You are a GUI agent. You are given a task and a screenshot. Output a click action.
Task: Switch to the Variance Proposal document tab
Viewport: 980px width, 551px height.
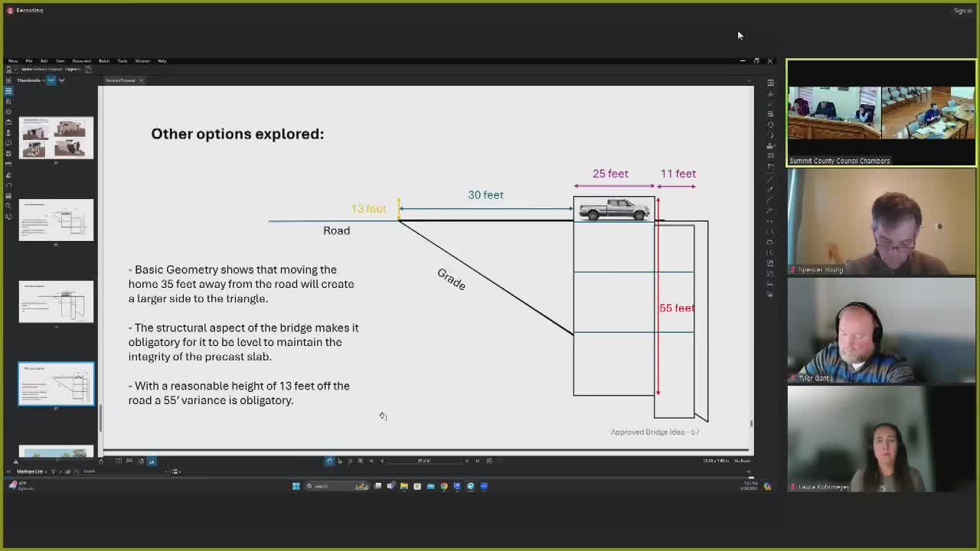pyautogui.click(x=120, y=80)
